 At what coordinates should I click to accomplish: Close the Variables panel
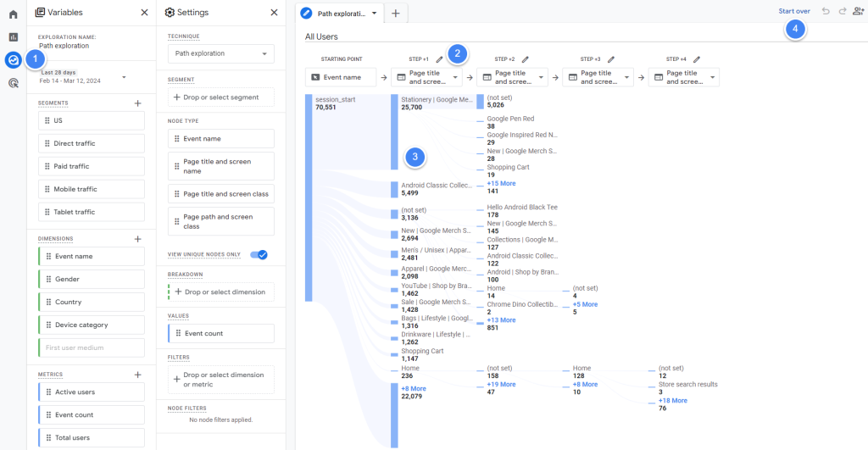[144, 12]
